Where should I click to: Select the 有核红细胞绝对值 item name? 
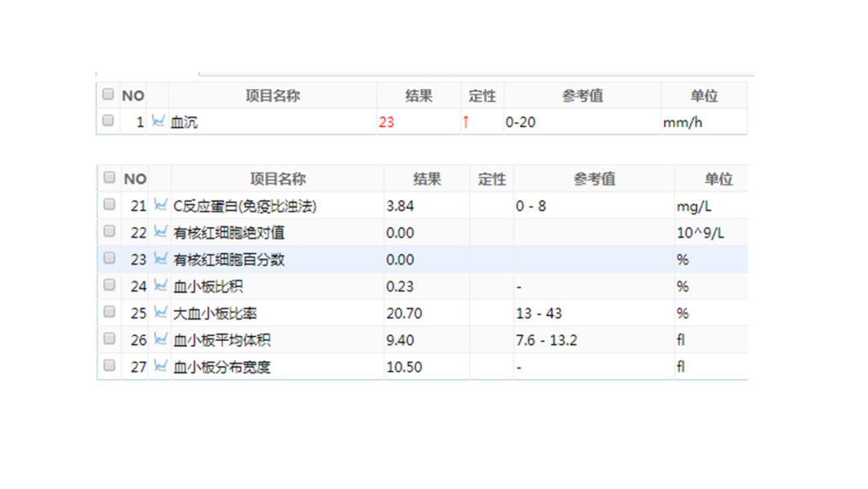(228, 232)
